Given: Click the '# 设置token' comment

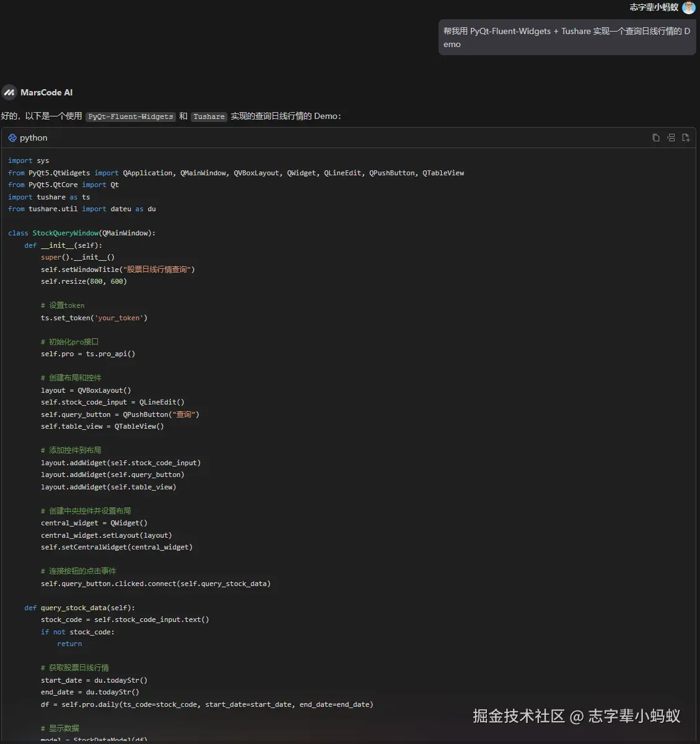Looking at the screenshot, I should (x=63, y=305).
